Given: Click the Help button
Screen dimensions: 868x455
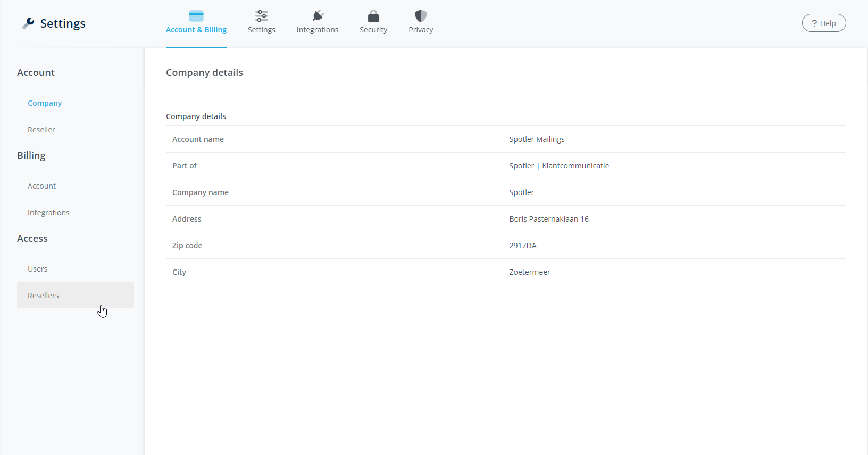Looking at the screenshot, I should click(x=823, y=23).
